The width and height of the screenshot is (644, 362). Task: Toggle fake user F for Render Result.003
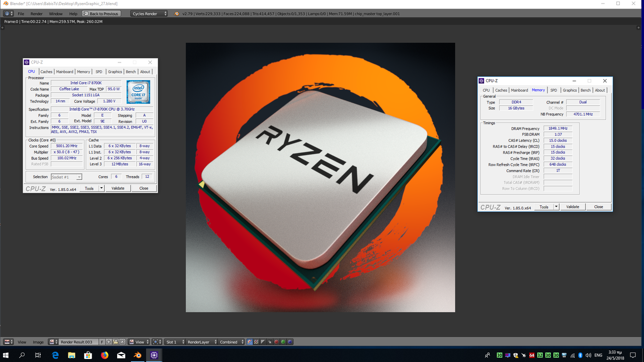(102, 342)
